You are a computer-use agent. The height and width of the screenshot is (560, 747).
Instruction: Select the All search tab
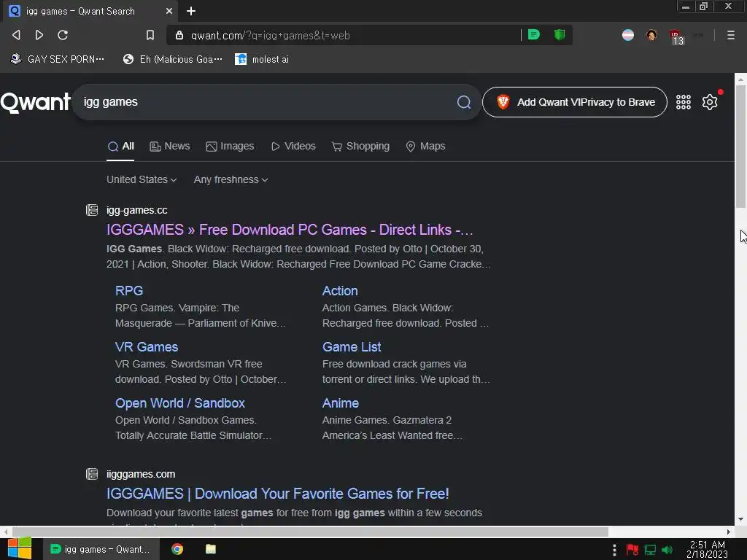[x=120, y=146]
